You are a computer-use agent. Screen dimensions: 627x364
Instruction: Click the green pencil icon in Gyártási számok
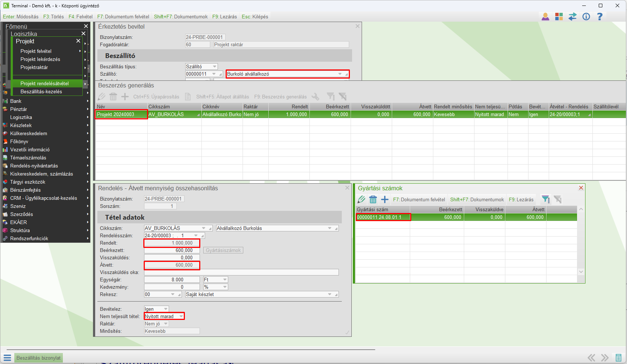361,199
